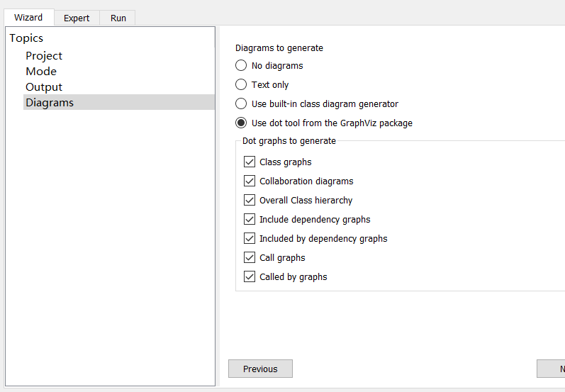Screen dimensions: 565x392
Task: Uncheck Included by dependency graphs
Action: [250, 239]
